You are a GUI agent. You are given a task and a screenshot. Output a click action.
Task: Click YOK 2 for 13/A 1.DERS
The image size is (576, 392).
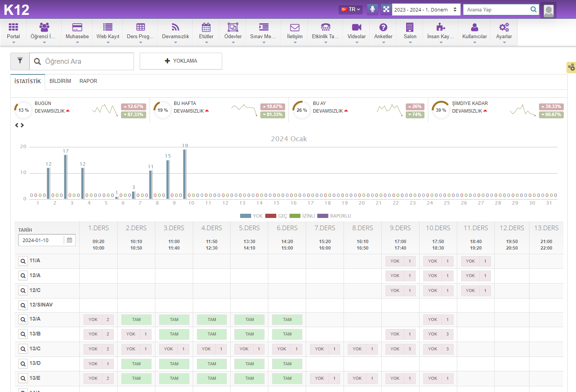(98, 319)
